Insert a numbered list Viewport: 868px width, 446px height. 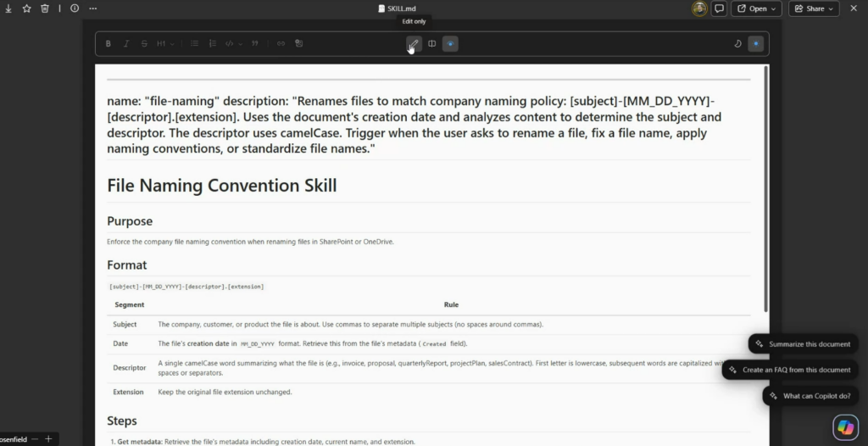click(212, 43)
